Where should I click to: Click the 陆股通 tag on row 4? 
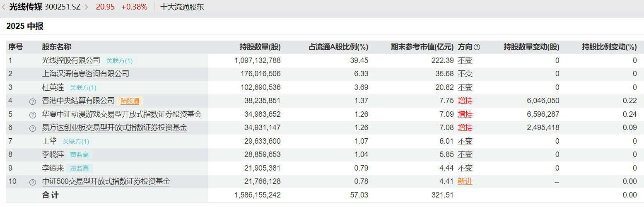[130, 101]
